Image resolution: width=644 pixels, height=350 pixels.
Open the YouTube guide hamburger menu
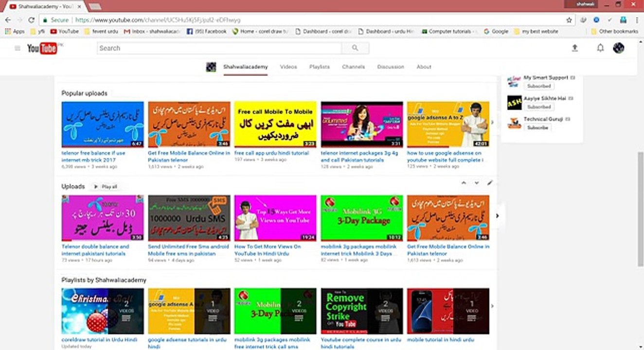(18, 48)
